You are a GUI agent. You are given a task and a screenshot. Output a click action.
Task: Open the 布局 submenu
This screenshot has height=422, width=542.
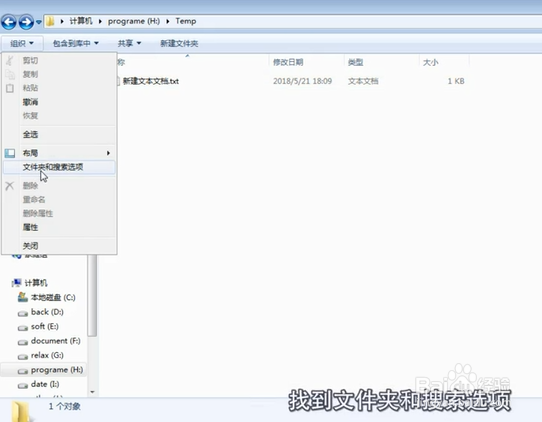(59, 153)
